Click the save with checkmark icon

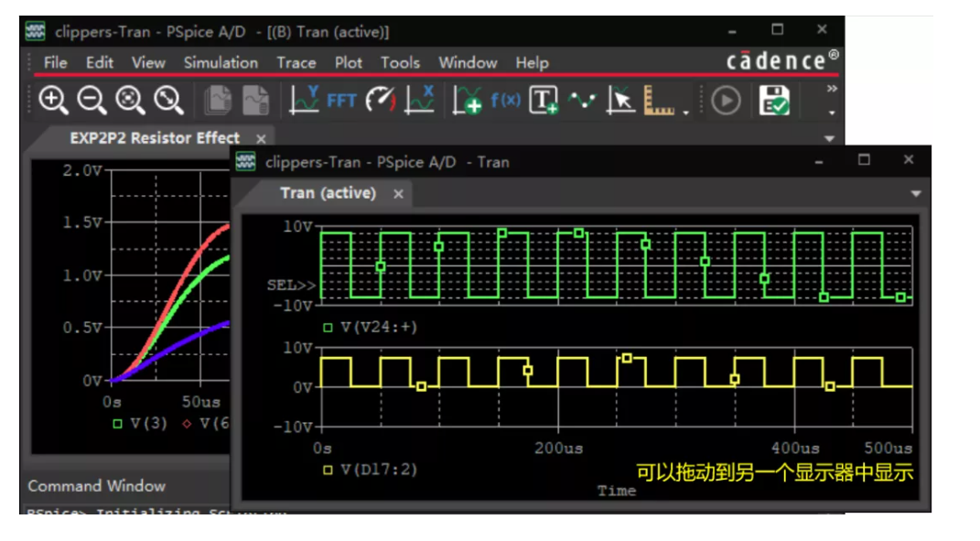774,100
